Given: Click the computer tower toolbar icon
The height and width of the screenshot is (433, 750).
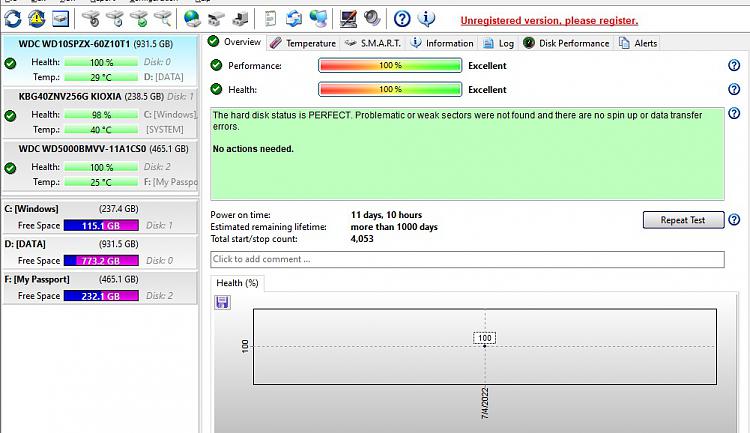Looking at the screenshot, I should [240, 19].
